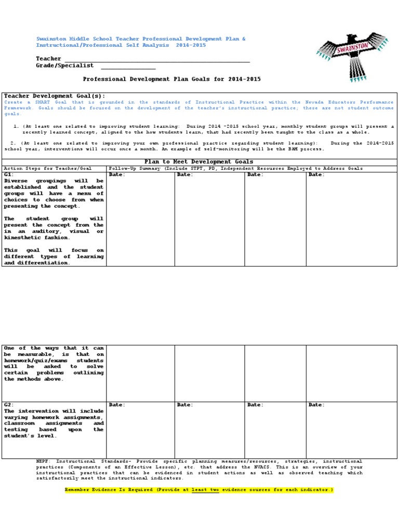The height and width of the screenshot is (532, 399).
Task: Click the 'G1:' label
Action: [x=9, y=175]
